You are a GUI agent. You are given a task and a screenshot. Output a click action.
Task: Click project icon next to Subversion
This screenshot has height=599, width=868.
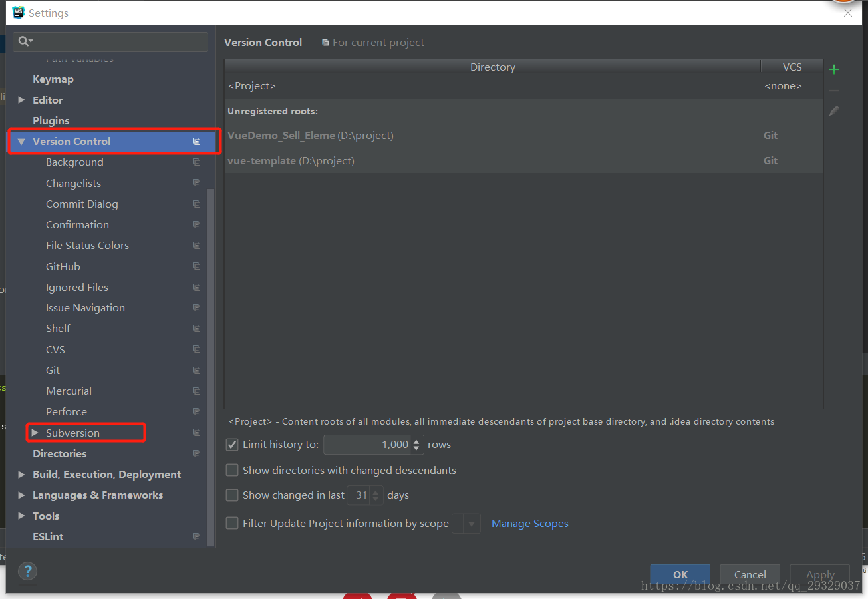tap(196, 433)
